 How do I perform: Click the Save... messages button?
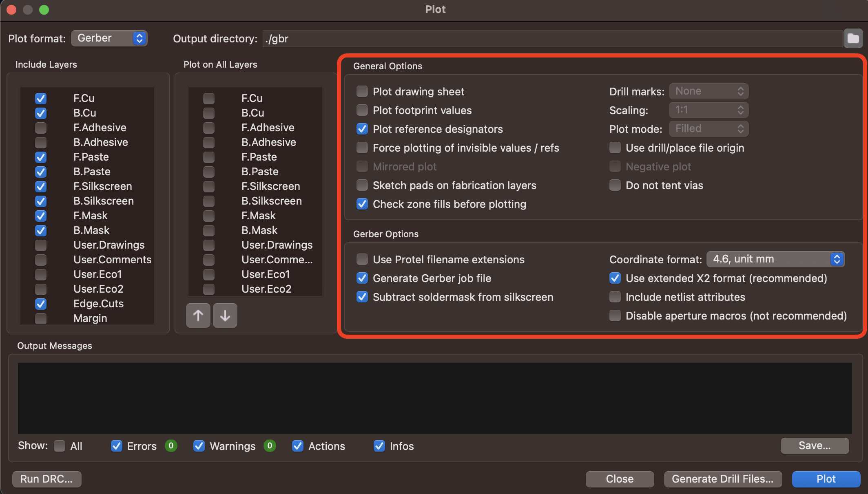coord(815,445)
